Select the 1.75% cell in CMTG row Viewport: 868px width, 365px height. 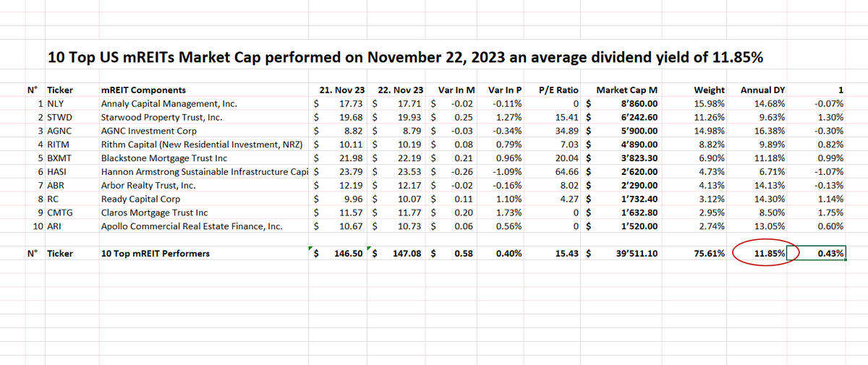click(830, 212)
